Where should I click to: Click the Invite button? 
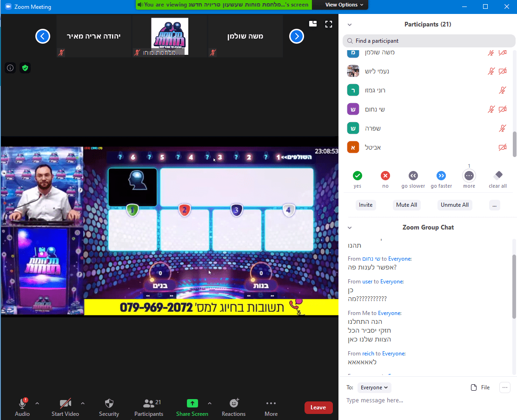[365, 205]
